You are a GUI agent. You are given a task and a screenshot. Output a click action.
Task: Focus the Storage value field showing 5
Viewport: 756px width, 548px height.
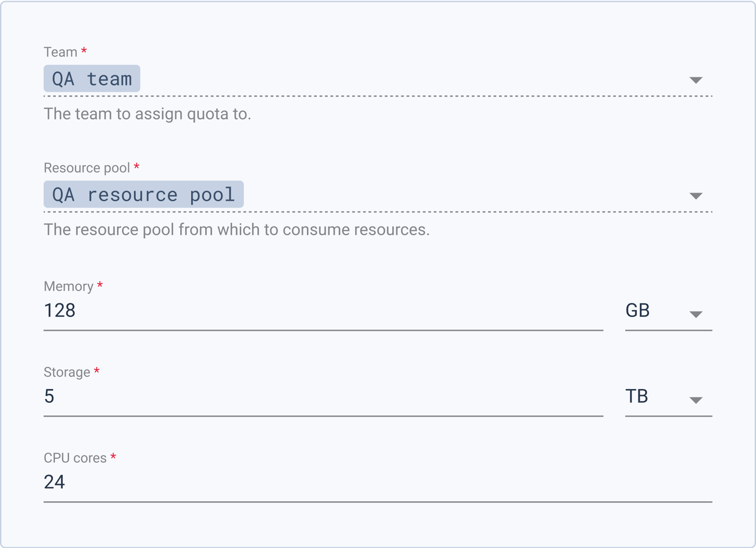(x=322, y=397)
